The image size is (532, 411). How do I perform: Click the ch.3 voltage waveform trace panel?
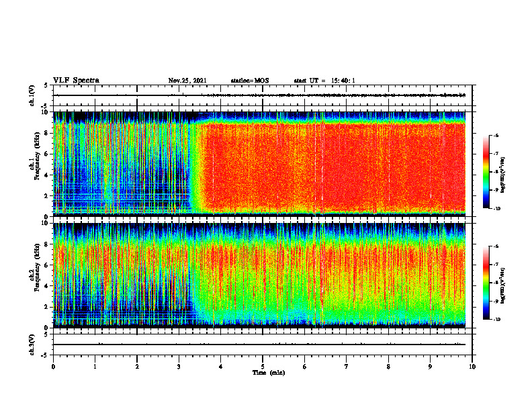263,345
